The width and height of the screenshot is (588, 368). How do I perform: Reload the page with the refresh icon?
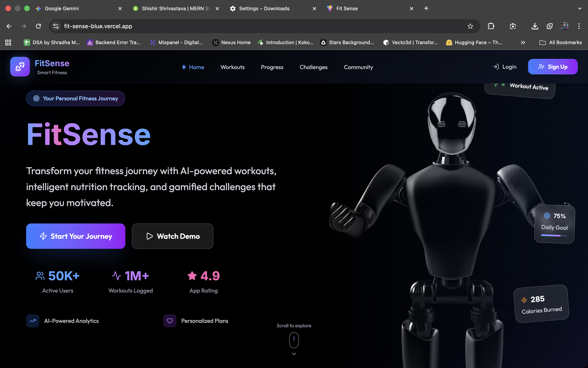(x=38, y=26)
